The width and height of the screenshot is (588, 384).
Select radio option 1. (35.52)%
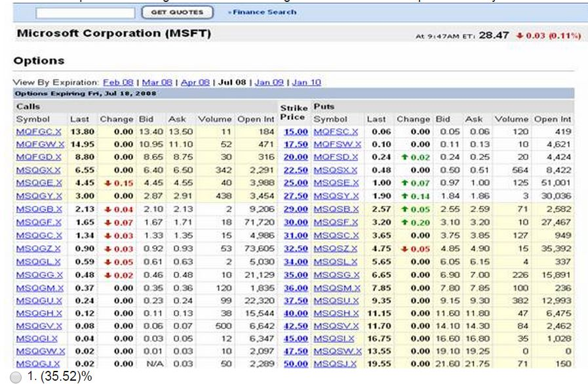(16, 377)
